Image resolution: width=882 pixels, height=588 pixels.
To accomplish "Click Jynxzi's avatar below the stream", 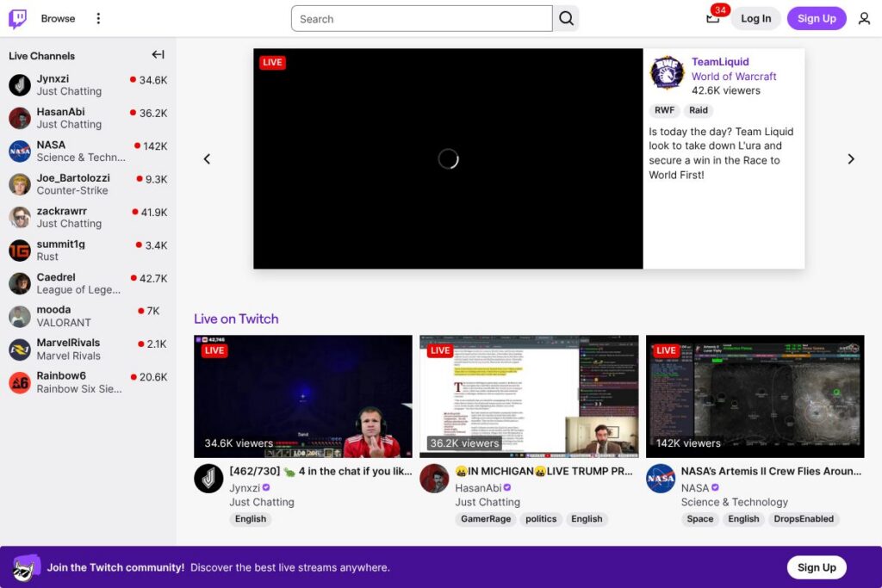I will click(208, 479).
